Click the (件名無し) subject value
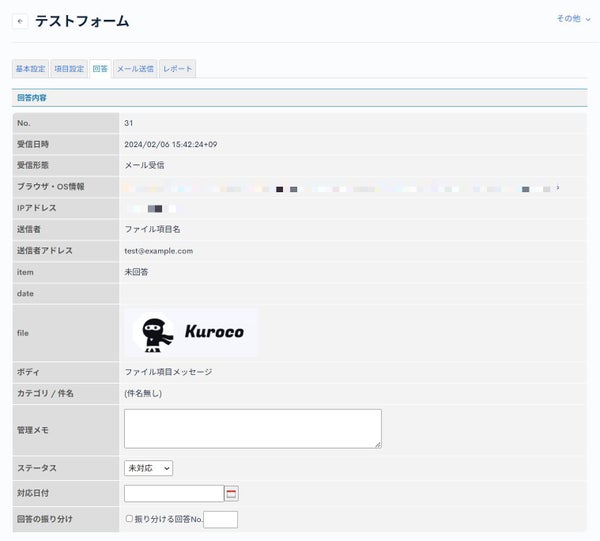 click(x=143, y=393)
